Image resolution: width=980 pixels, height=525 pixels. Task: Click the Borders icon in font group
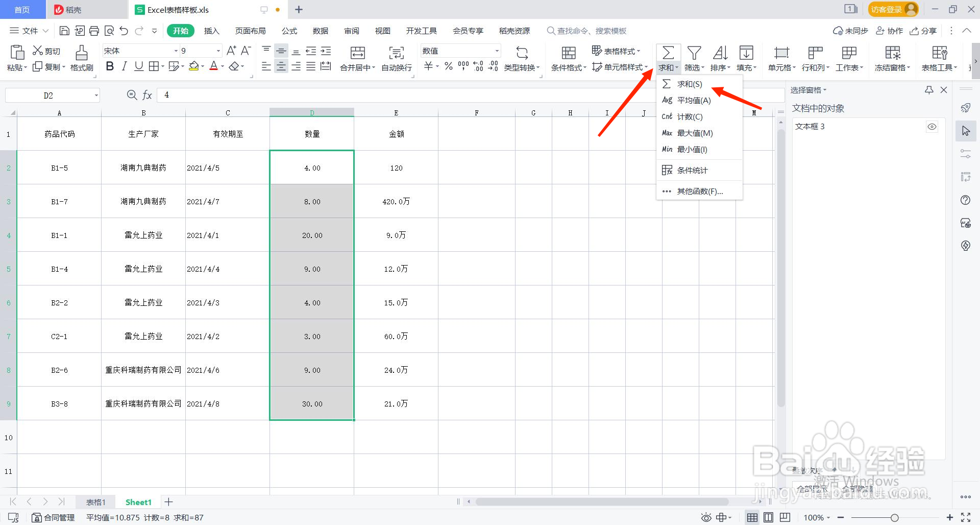(x=154, y=66)
